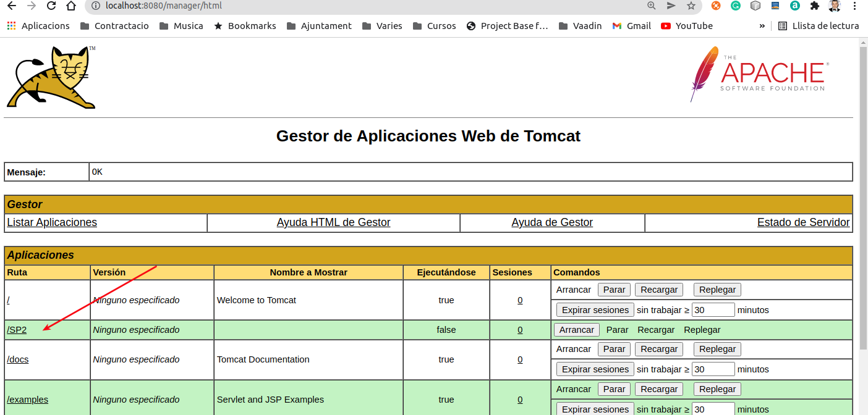Image resolution: width=868 pixels, height=415 pixels.
Task: Open the Varies bookmark folder
Action: click(x=382, y=26)
